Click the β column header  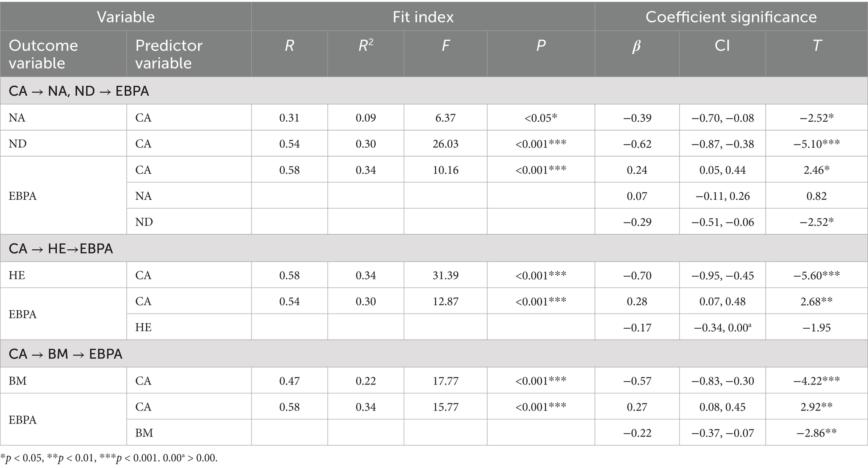(x=636, y=46)
